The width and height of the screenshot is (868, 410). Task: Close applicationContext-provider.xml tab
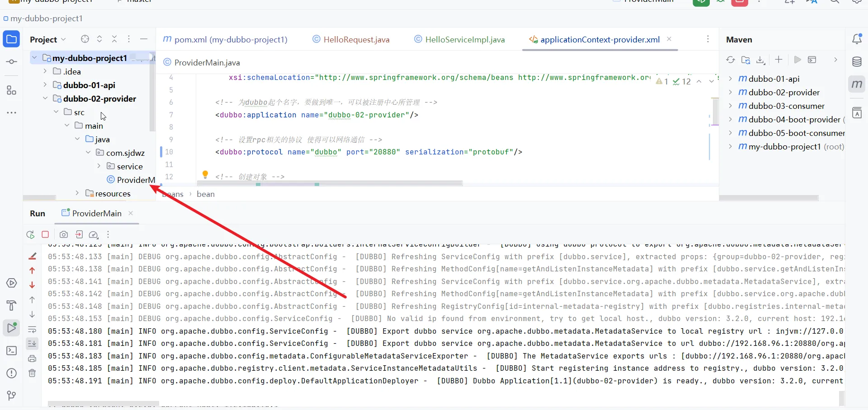[x=669, y=39]
